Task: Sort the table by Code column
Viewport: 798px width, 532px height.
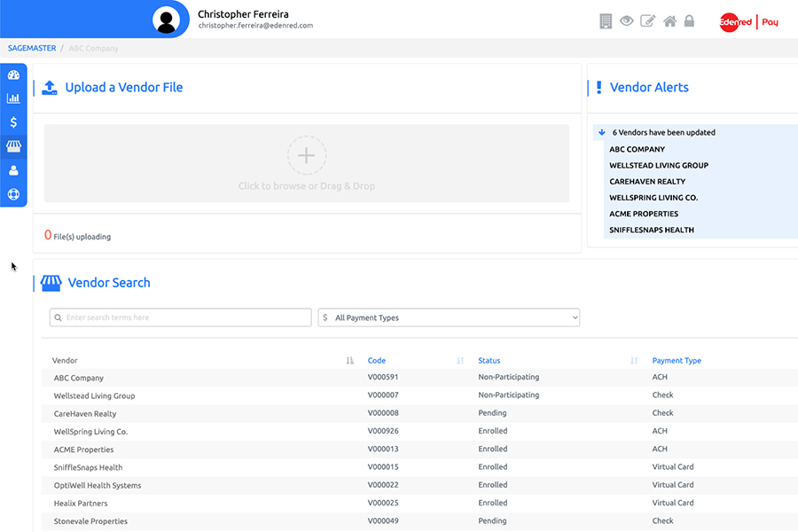Action: 460,361
